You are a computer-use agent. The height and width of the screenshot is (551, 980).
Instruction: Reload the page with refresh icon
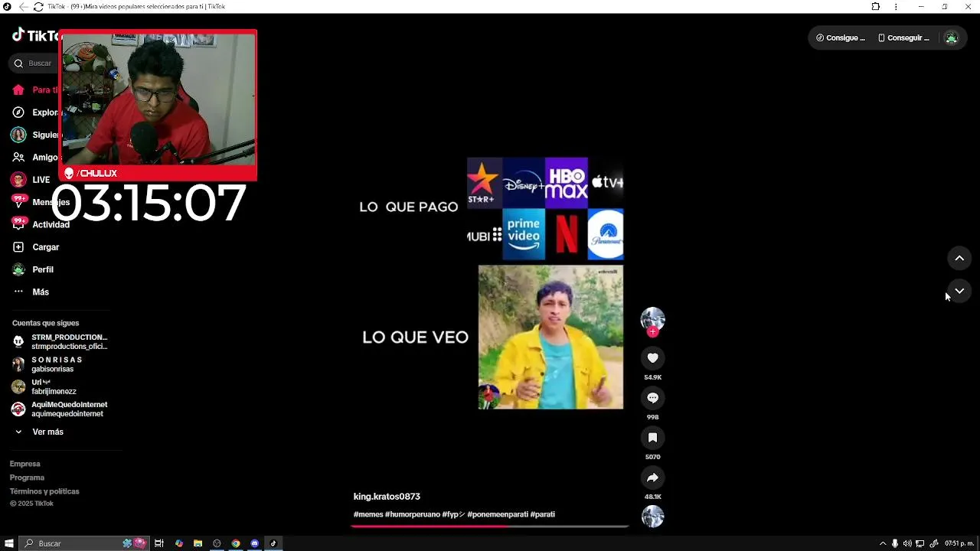click(x=38, y=7)
